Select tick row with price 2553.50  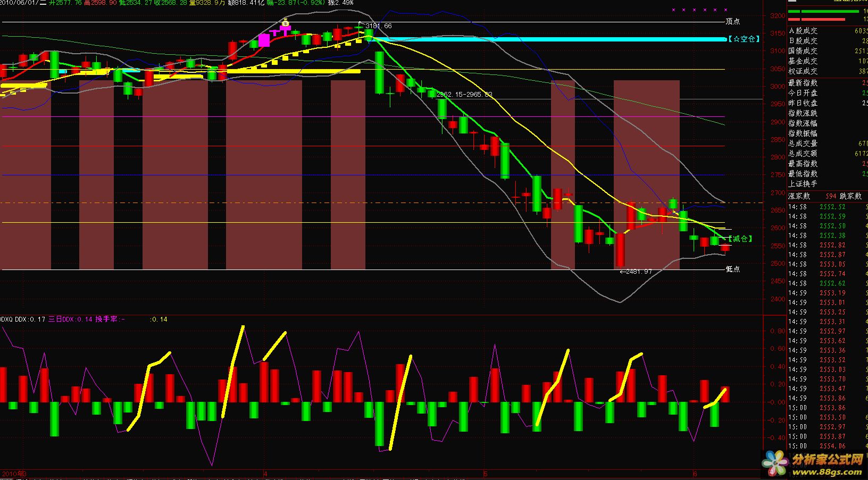tap(828, 417)
